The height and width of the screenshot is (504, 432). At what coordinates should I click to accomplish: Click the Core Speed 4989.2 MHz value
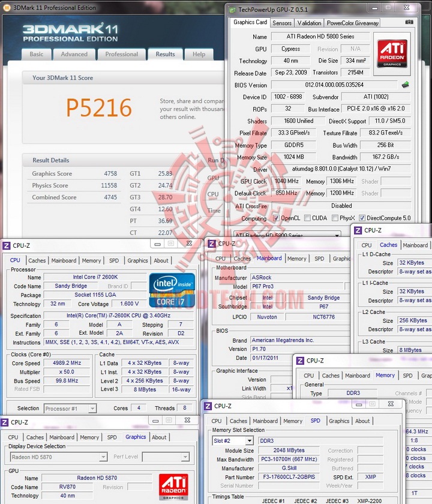67,363
